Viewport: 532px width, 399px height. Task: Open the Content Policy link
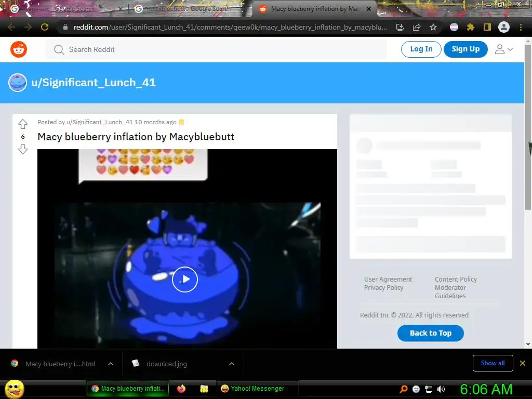point(456,279)
